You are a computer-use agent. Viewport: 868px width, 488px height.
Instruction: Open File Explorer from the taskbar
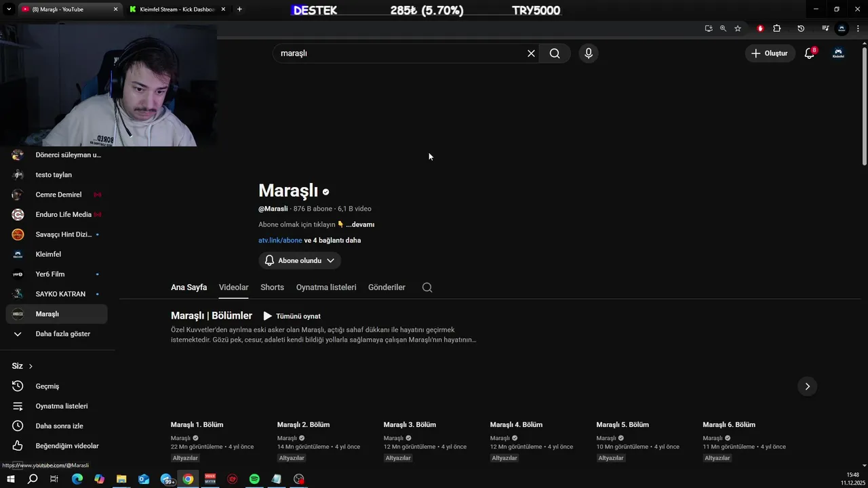click(x=121, y=479)
